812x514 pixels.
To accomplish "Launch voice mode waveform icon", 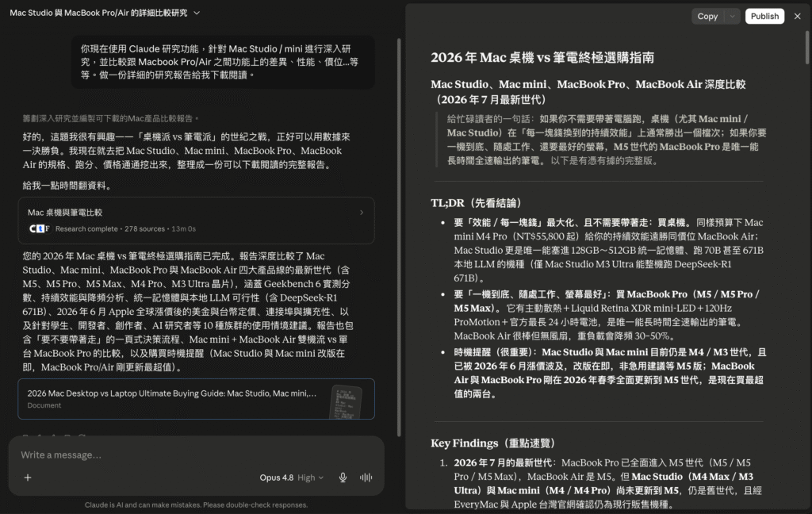I will (x=366, y=478).
